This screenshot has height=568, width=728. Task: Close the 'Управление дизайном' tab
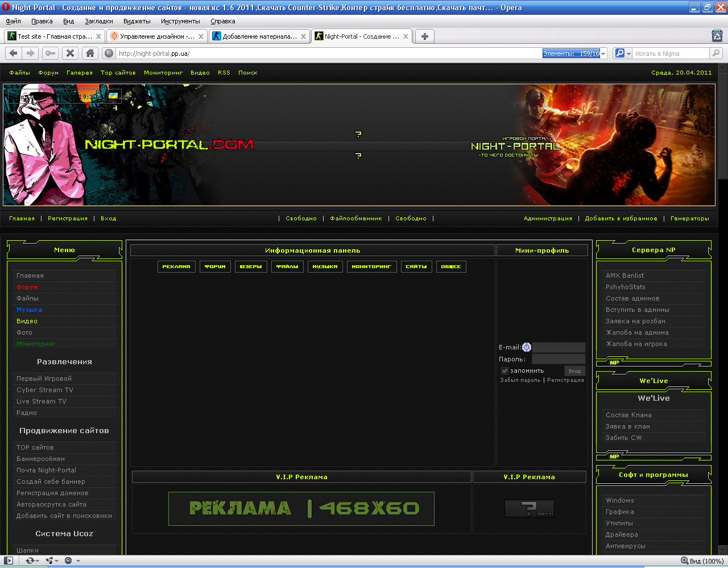tap(201, 36)
